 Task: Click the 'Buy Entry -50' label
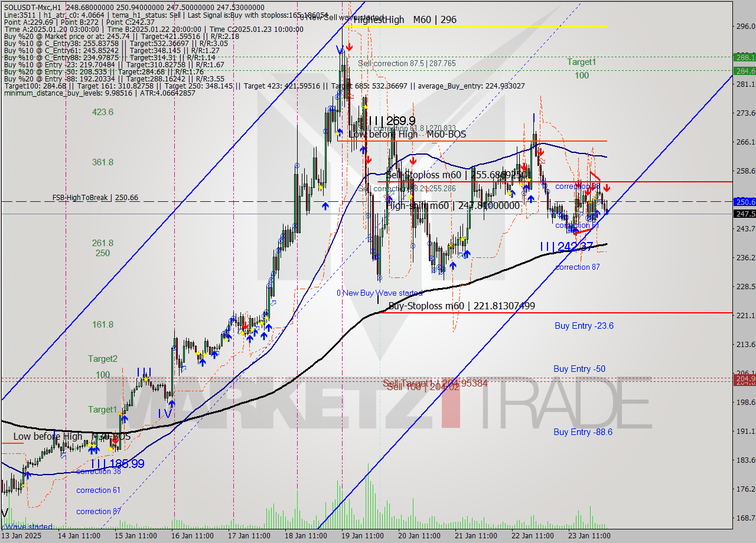[579, 369]
